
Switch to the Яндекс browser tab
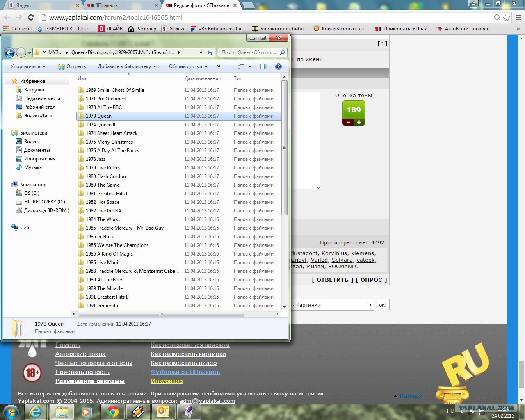point(43,5)
